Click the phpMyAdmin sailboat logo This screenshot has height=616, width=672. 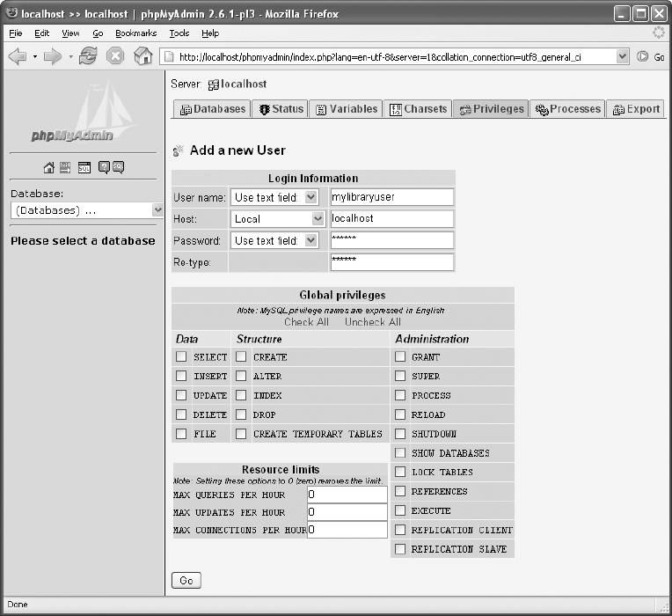84,112
